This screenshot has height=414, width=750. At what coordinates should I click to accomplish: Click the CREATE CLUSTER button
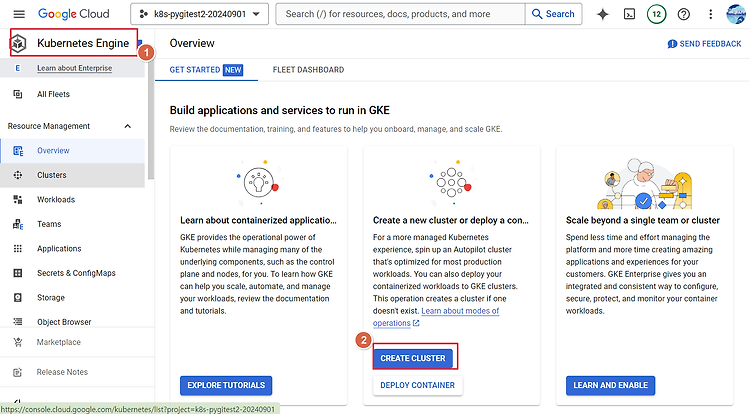click(413, 358)
